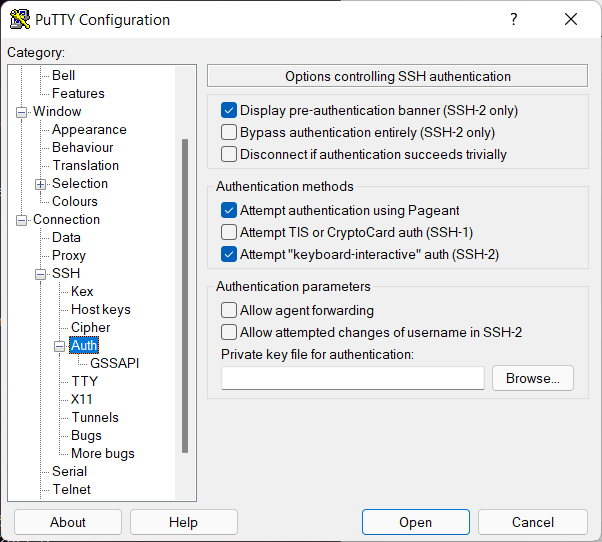This screenshot has width=602, height=542.
Task: Click the Help button
Action: pyautogui.click(x=184, y=522)
